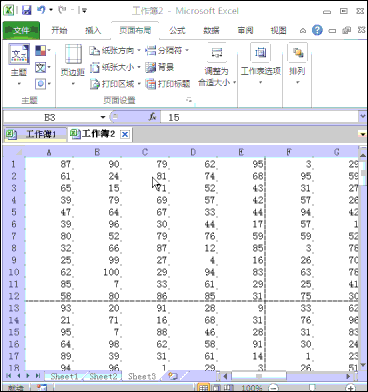Open 纸张方向 orientation dropdown
Viewport: 368px width, 392px height.
(x=115, y=51)
